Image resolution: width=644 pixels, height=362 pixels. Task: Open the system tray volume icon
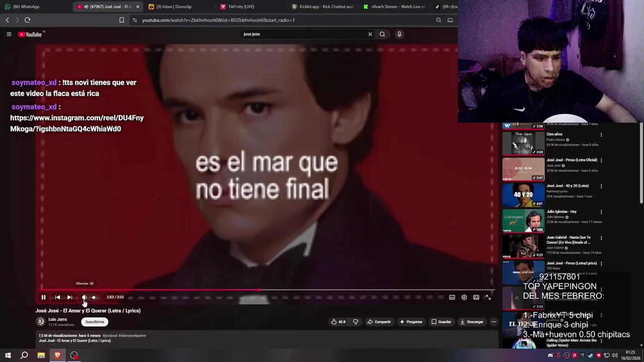615,355
